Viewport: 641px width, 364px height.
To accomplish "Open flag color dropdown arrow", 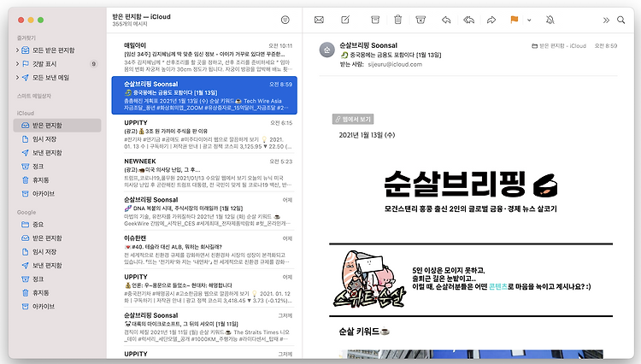I will pyautogui.click(x=529, y=20).
